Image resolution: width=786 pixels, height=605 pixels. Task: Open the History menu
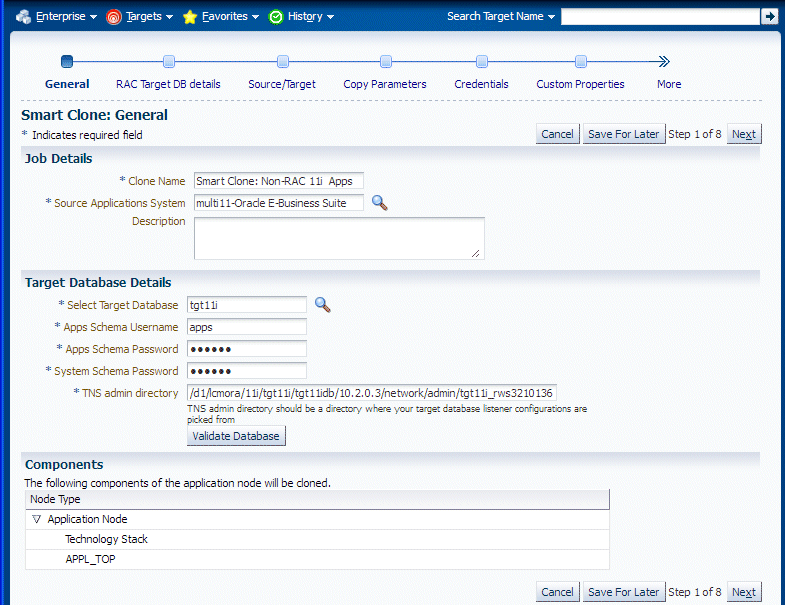[310, 17]
